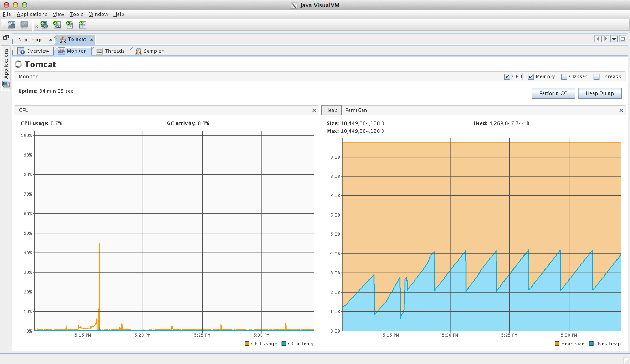Click the greyed-out Save toolbar icon
This screenshot has width=630, height=364.
coord(24,25)
